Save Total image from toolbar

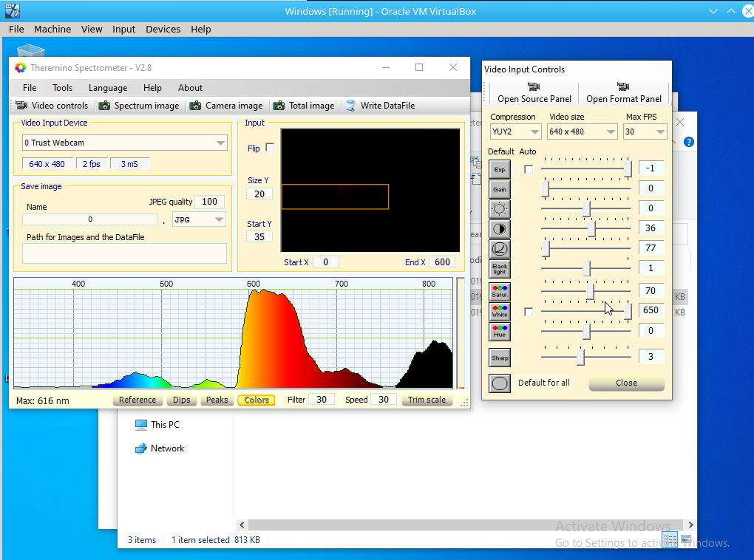pos(304,105)
